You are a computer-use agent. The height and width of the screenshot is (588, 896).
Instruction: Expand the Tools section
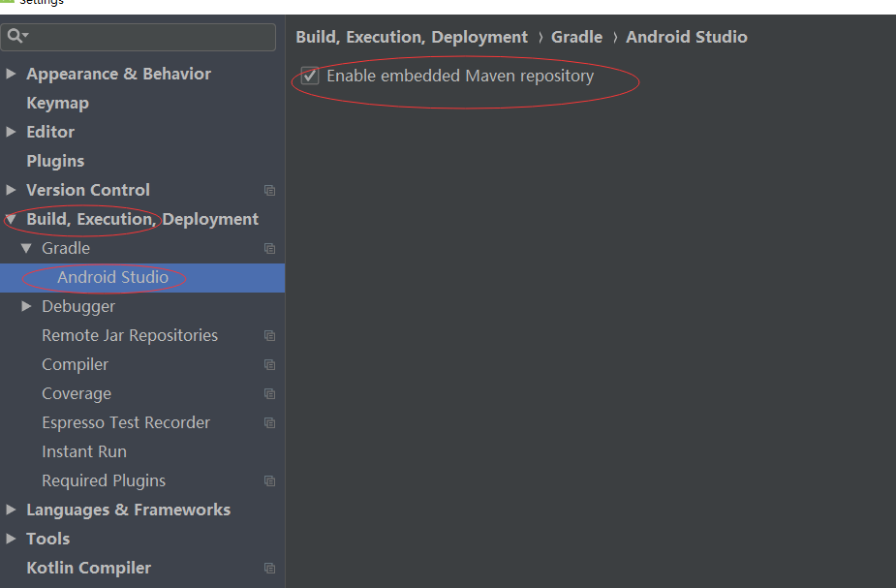tap(11, 539)
